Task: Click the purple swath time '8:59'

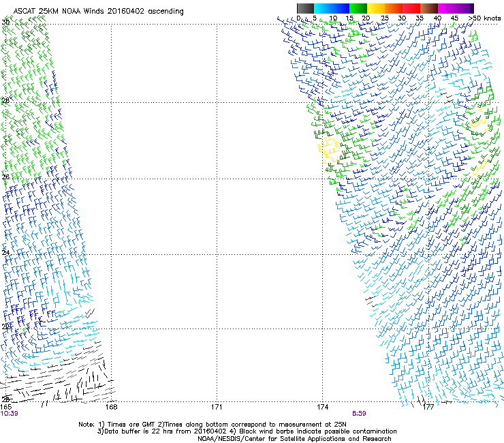Action: pos(359,414)
